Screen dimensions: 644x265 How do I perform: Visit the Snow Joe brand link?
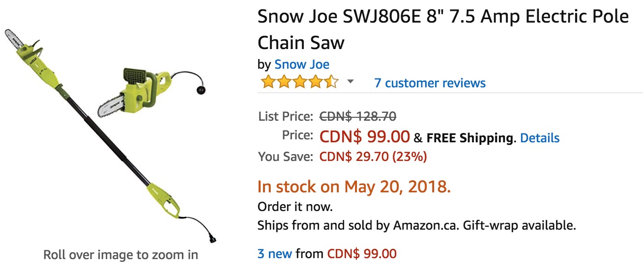(x=302, y=64)
